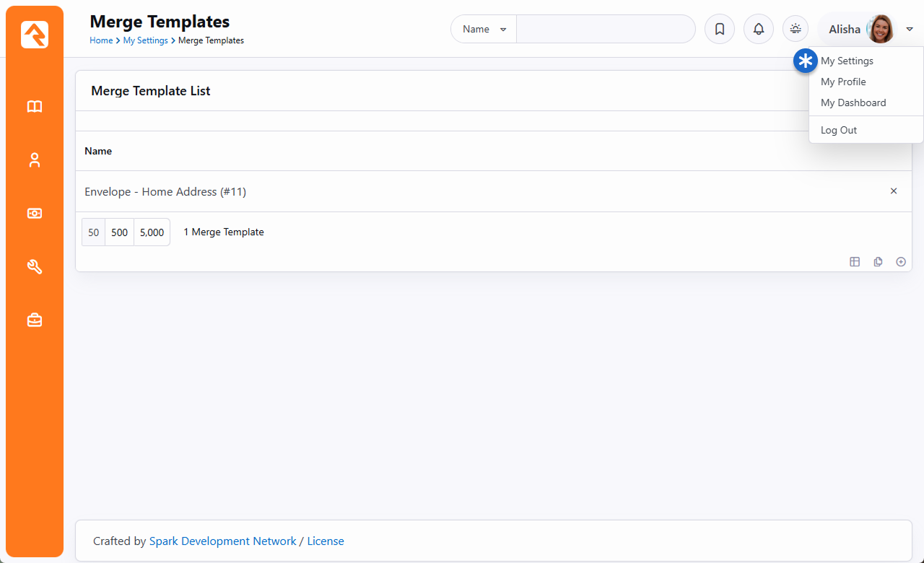Delete the Envelope - Home Address template
The width and height of the screenshot is (924, 563).
pos(894,191)
